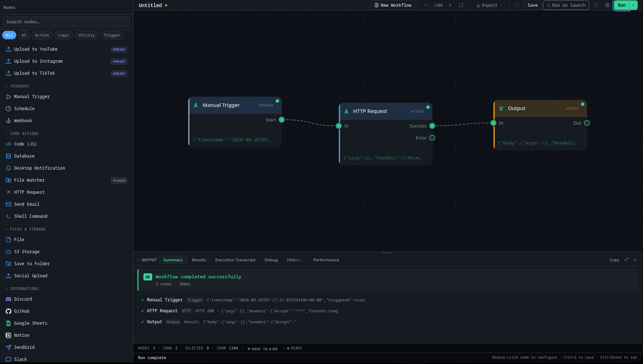Click the Google Sheets icon

[8, 323]
